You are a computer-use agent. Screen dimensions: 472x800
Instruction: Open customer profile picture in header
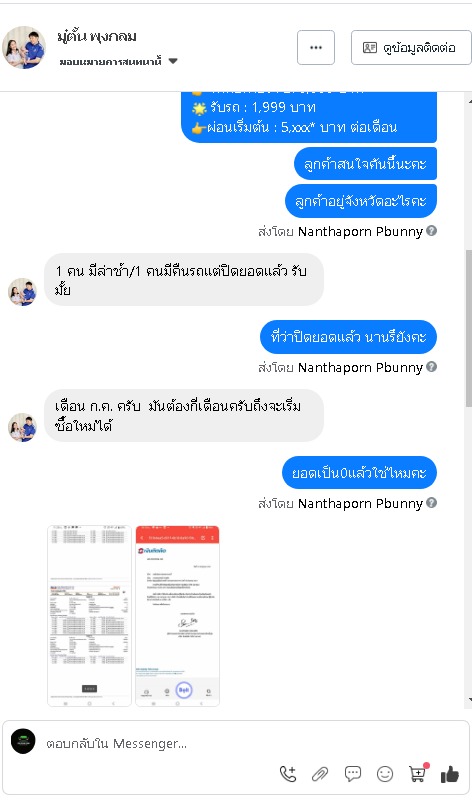[24, 47]
